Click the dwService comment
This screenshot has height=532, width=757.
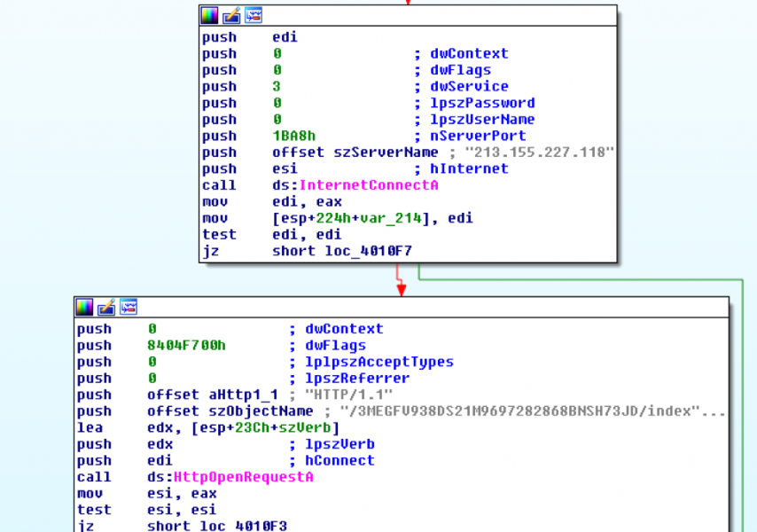pyautogui.click(x=469, y=86)
